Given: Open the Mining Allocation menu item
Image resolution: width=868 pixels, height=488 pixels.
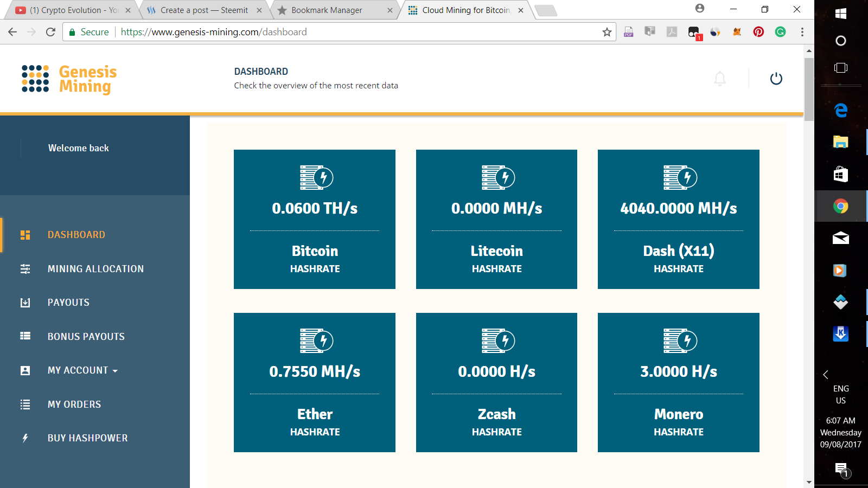Looking at the screenshot, I should pos(96,269).
